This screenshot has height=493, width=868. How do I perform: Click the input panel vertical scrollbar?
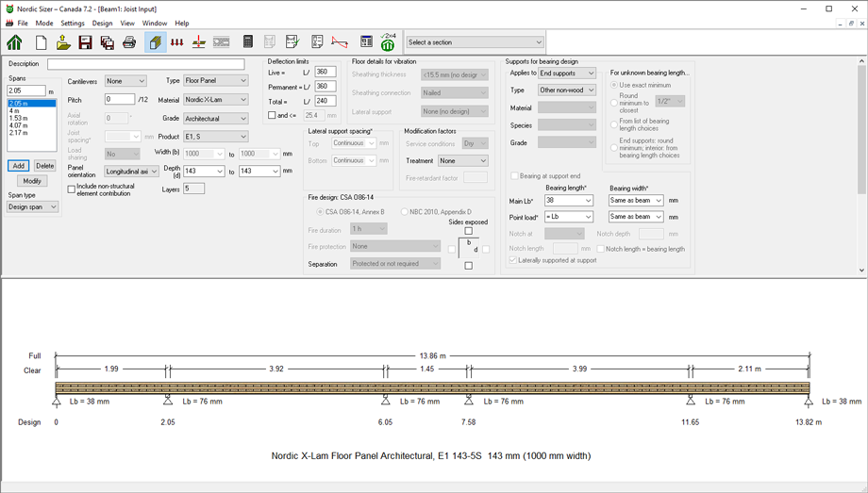[862, 166]
